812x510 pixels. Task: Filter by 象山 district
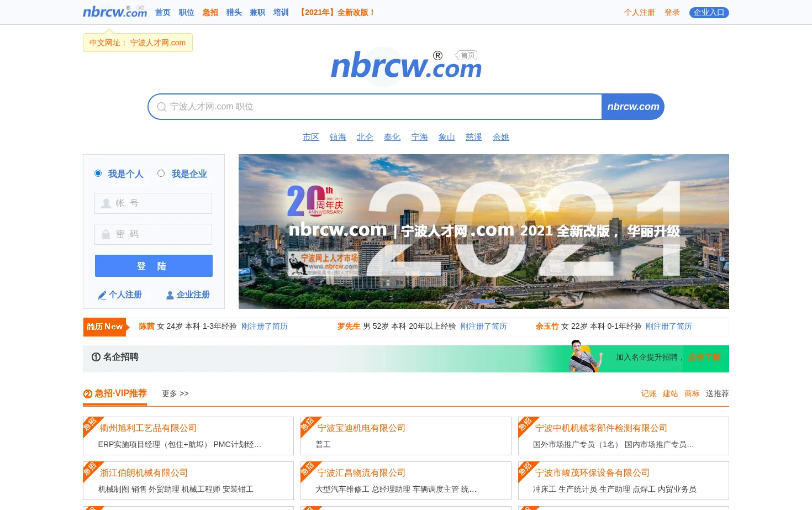(x=447, y=137)
